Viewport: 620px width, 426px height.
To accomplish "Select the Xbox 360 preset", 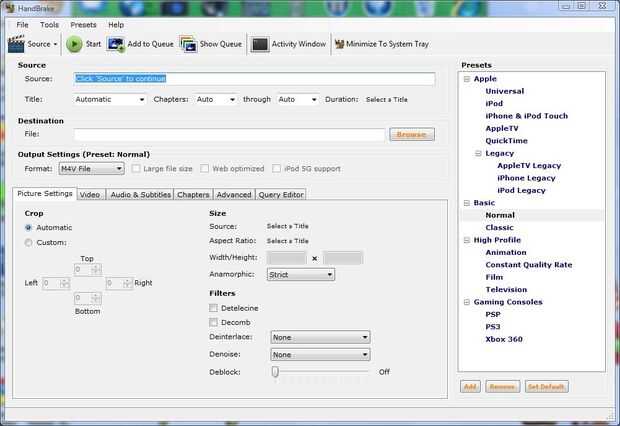I will coord(504,339).
